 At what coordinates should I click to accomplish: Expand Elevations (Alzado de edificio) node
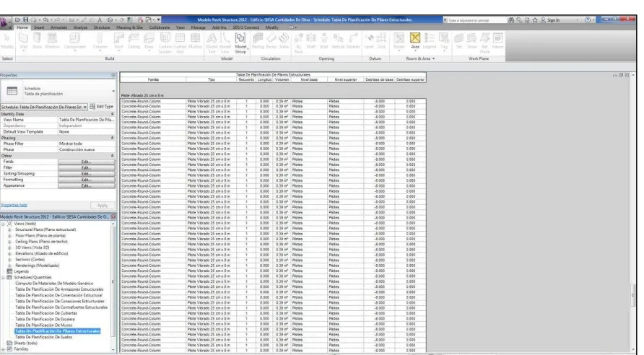point(9,254)
